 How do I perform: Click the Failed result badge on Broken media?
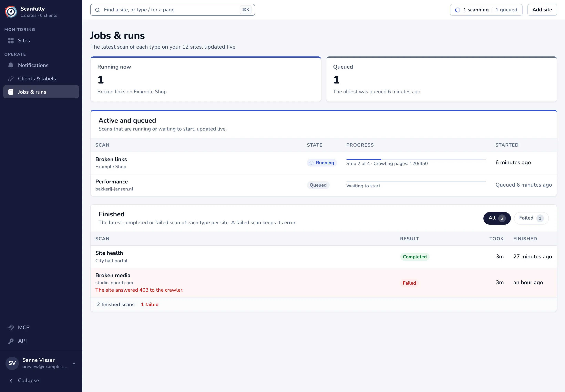coord(409,283)
